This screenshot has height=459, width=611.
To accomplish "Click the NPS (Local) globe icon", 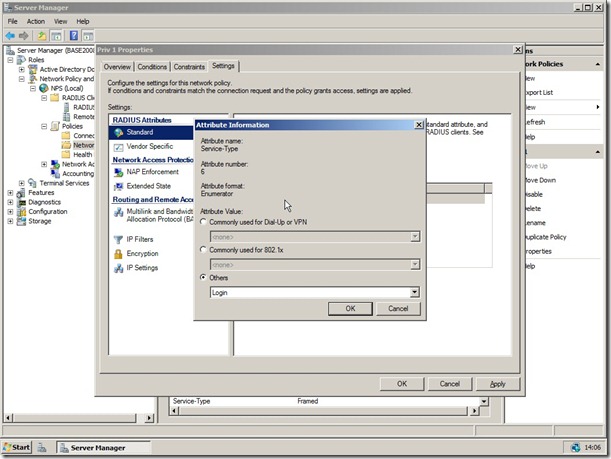I will (44, 88).
